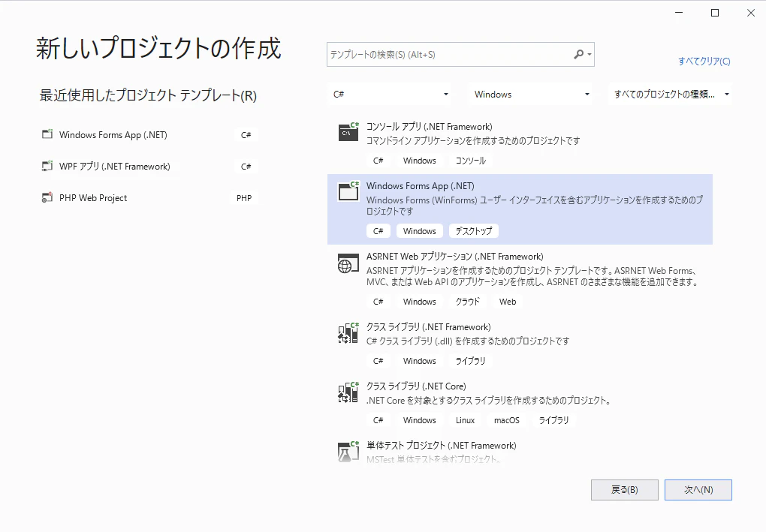
Task: Click the 次へ(N) next button
Action: [698, 489]
